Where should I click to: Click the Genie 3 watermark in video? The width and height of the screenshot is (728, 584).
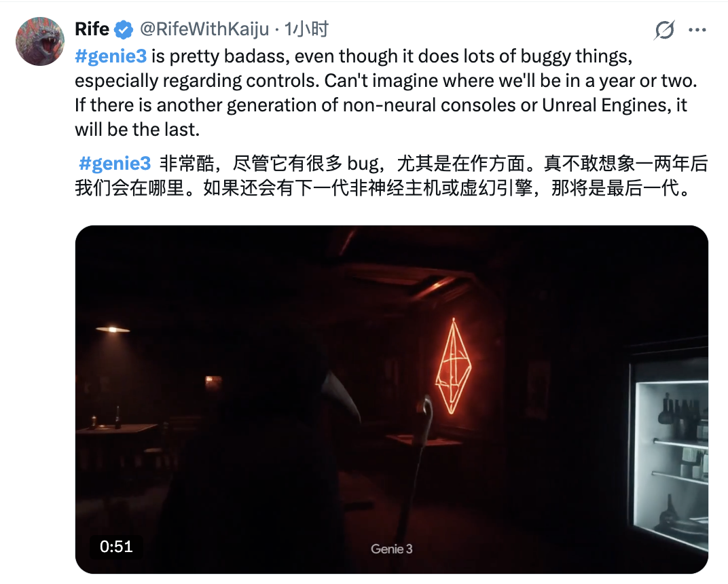(x=391, y=549)
